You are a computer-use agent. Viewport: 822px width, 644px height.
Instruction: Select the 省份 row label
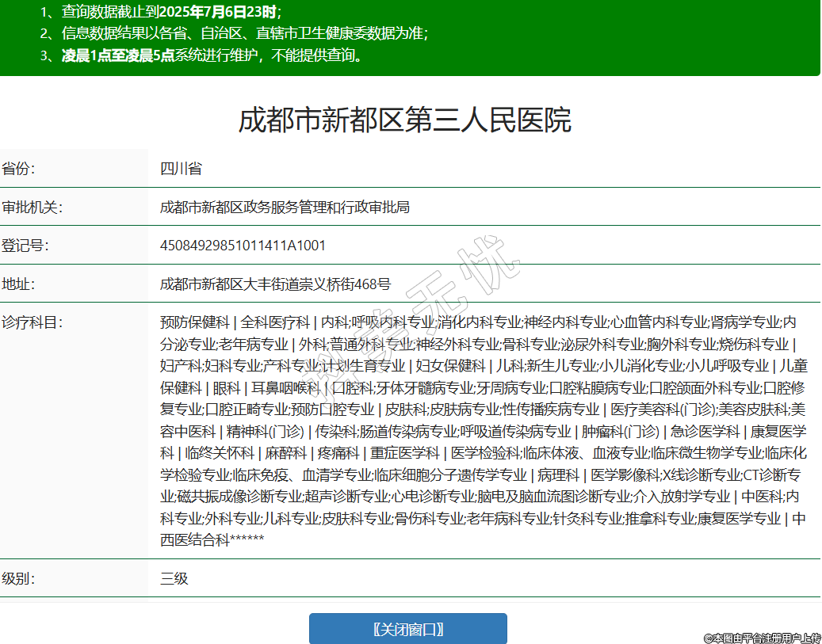19,169
